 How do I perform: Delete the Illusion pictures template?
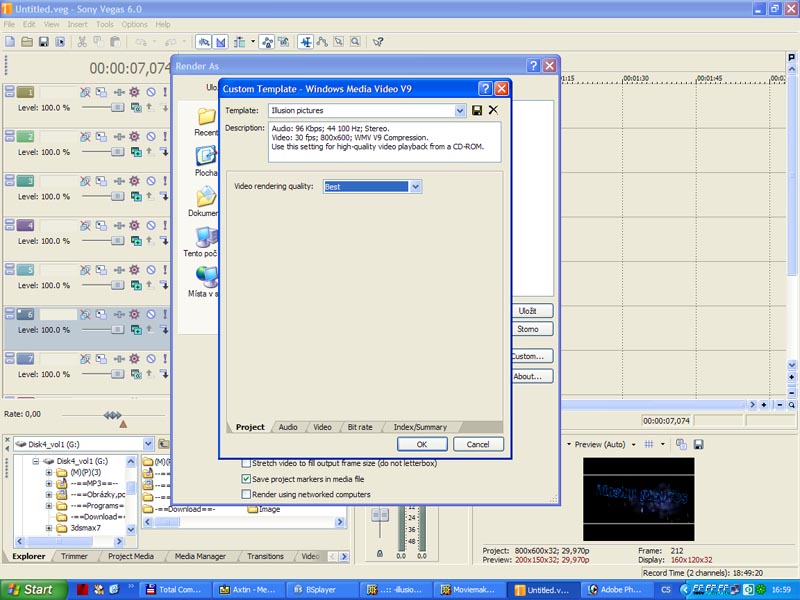tap(493, 110)
